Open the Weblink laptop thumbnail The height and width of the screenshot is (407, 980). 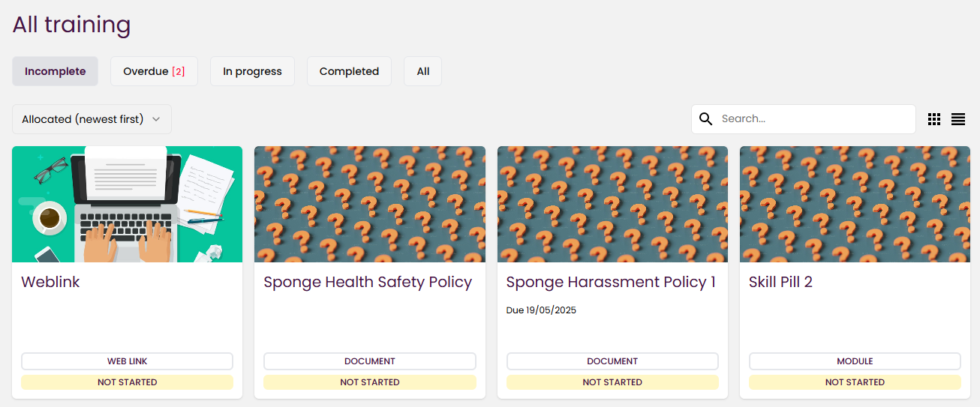(127, 204)
